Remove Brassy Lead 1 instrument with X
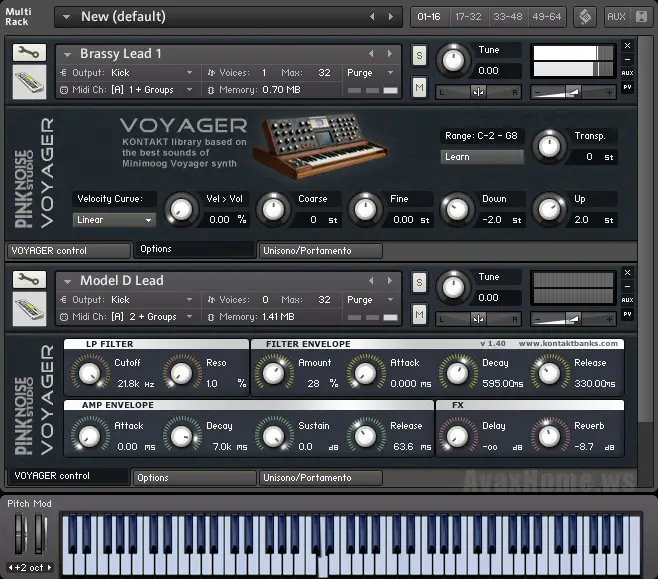The height and width of the screenshot is (579, 658). coord(627,46)
